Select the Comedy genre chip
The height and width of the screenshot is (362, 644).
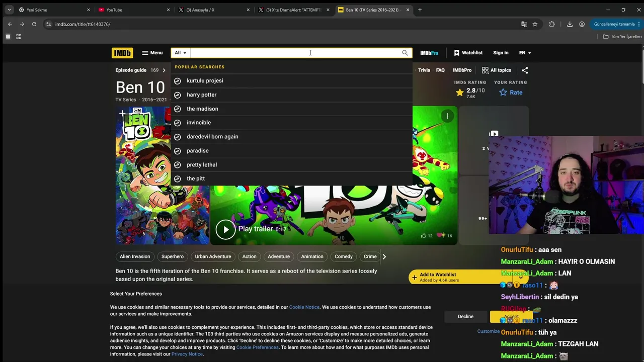click(x=344, y=256)
